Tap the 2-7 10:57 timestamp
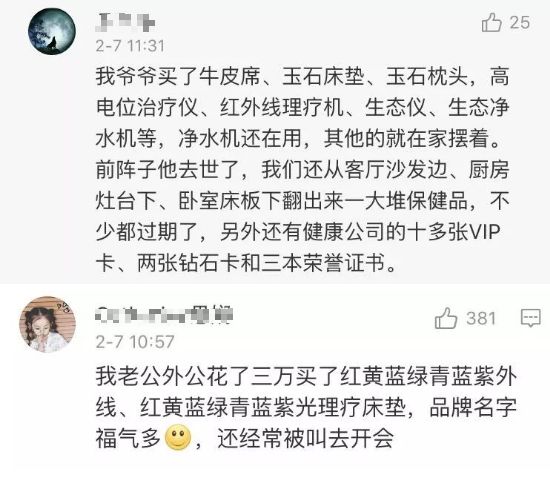Screen dimensions: 550x478 135,342
